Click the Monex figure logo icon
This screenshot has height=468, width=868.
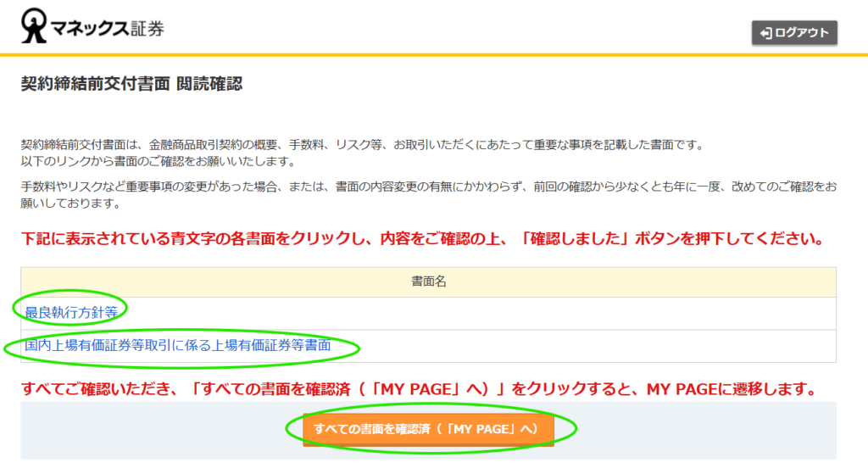(x=36, y=26)
